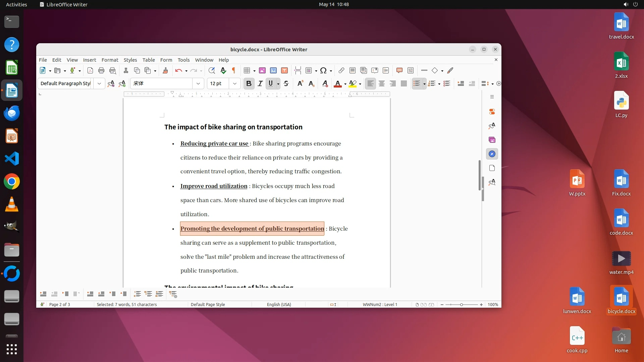
Task: Click the Print toolbar icon
Action: point(101,70)
